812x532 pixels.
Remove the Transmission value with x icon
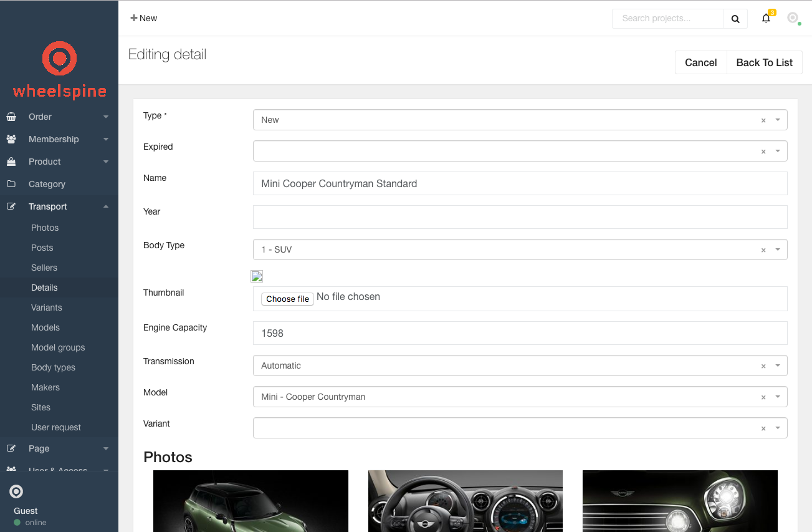pos(763,366)
